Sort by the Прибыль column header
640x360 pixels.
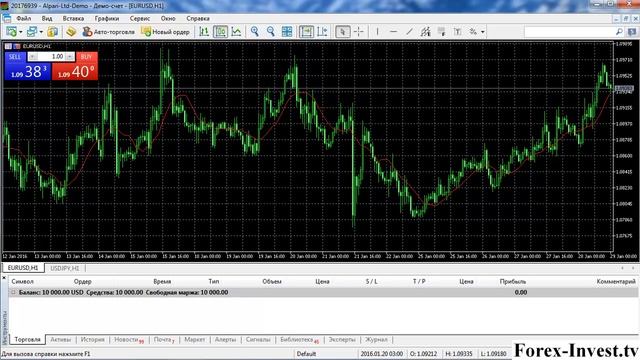[513, 281]
